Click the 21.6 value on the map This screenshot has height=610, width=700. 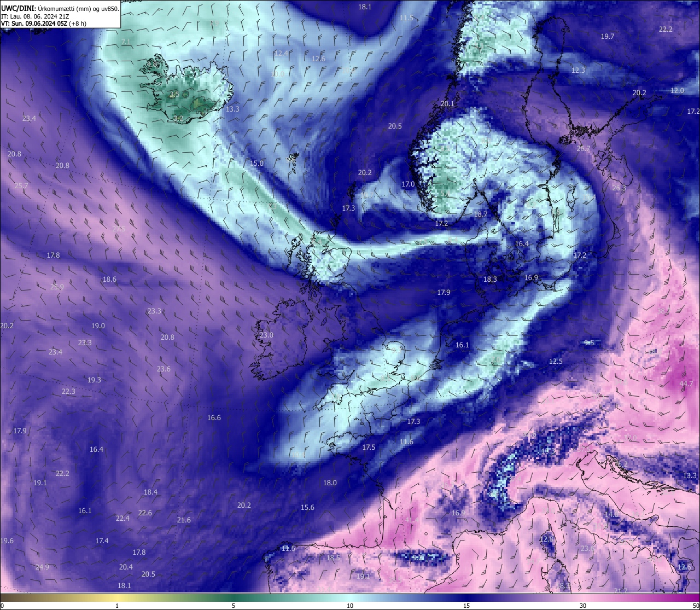[x=184, y=520]
